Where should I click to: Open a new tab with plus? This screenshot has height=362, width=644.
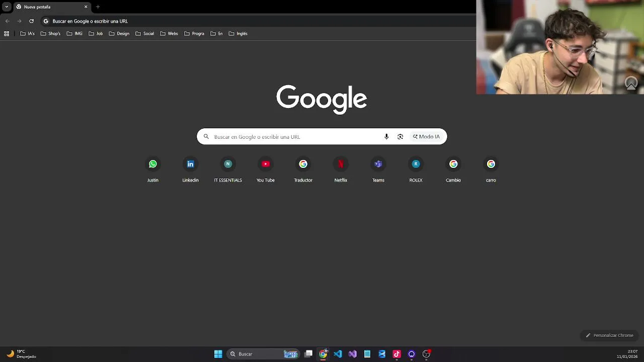[98, 7]
